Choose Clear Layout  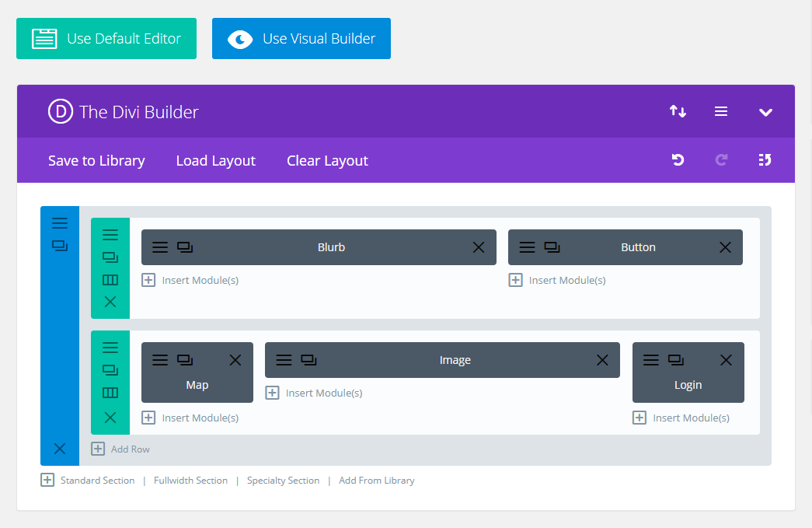coord(327,161)
